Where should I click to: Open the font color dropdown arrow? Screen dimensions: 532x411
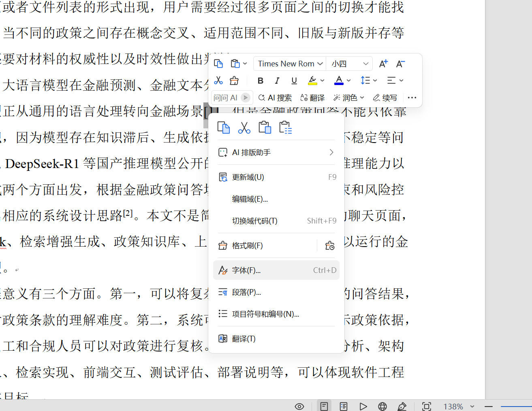click(348, 81)
